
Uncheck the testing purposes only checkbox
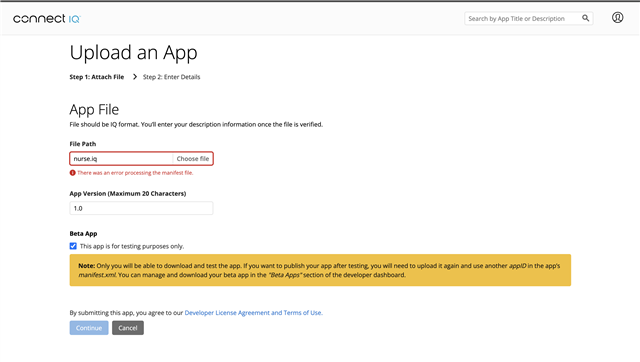tap(73, 246)
